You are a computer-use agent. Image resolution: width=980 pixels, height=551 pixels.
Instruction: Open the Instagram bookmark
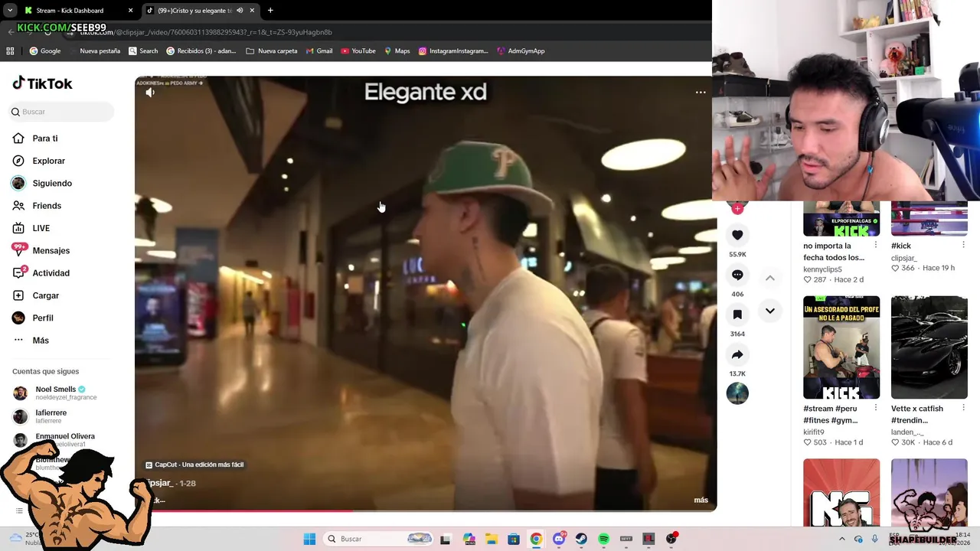tap(453, 51)
